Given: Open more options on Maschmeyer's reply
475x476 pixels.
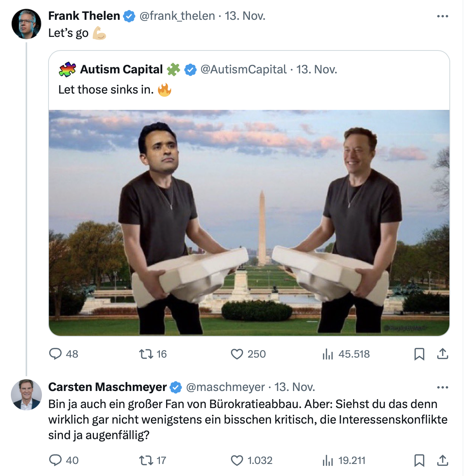Looking at the screenshot, I should (x=442, y=387).
